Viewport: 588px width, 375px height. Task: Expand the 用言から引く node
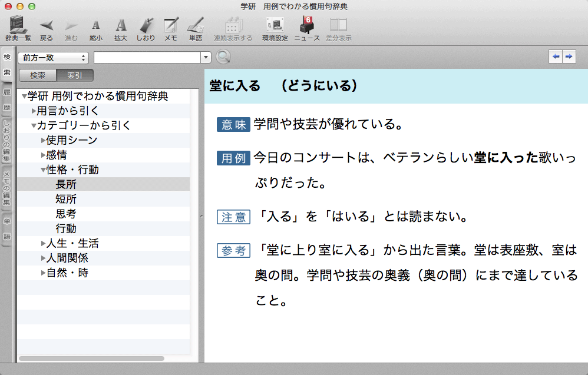pos(34,111)
